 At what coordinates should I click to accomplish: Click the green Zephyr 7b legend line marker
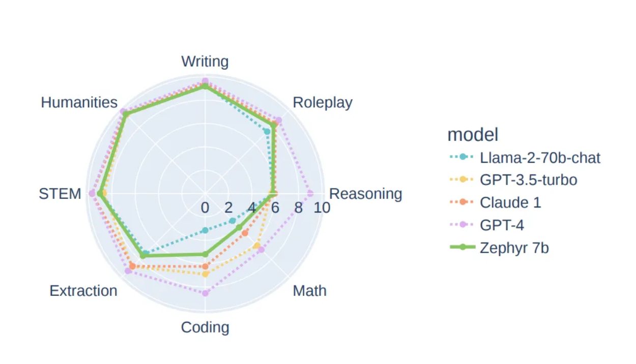click(x=463, y=248)
